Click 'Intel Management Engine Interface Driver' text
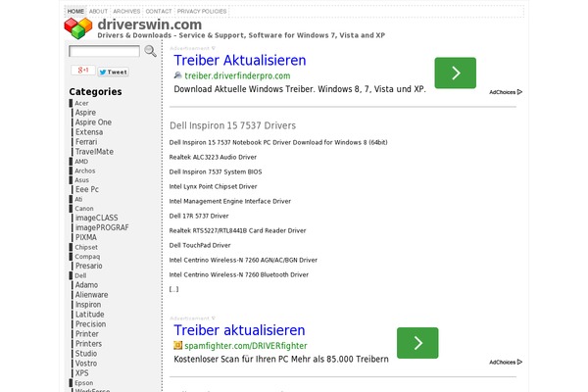This screenshot has height=392, width=588. coord(230,201)
